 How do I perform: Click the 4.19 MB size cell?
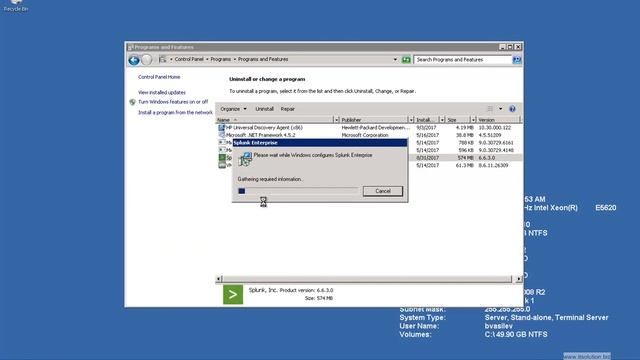(464, 127)
